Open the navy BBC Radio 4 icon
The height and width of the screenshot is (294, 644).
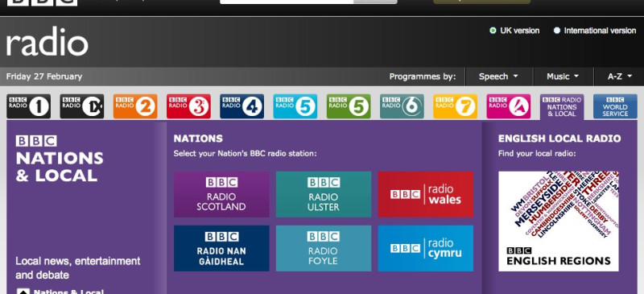point(242,106)
